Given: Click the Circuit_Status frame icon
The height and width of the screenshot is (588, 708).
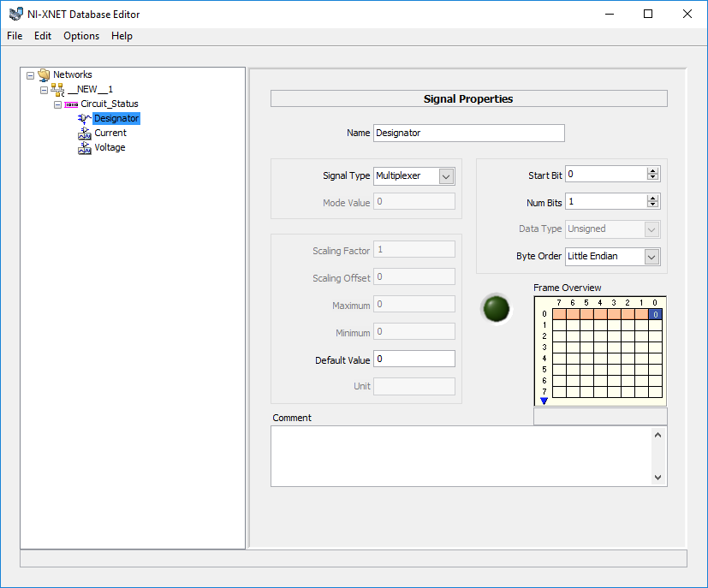Looking at the screenshot, I should coord(71,104).
